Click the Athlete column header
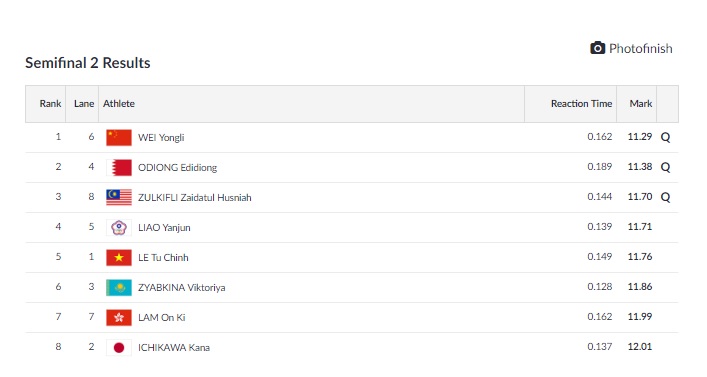Image resolution: width=707 pixels, height=377 pixels. 119,103
